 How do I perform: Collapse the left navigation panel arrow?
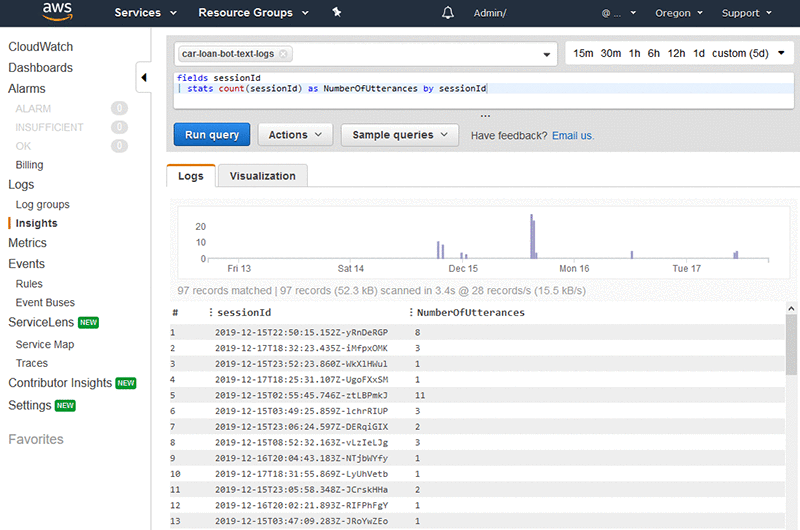coord(144,78)
